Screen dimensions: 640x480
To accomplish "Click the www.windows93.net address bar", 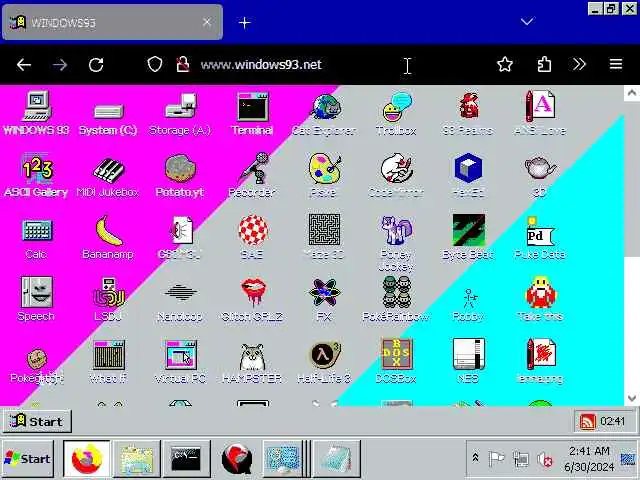I will pyautogui.click(x=261, y=64).
